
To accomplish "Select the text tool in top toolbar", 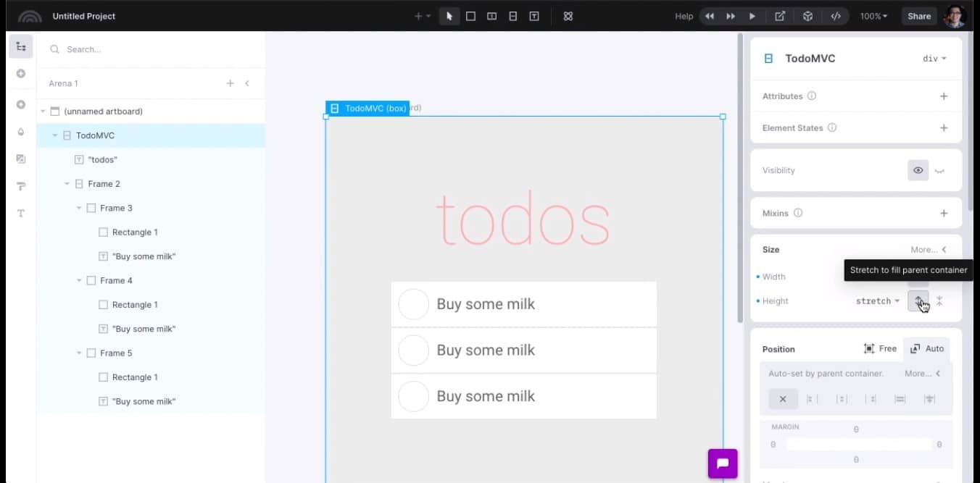I will click(x=534, y=16).
